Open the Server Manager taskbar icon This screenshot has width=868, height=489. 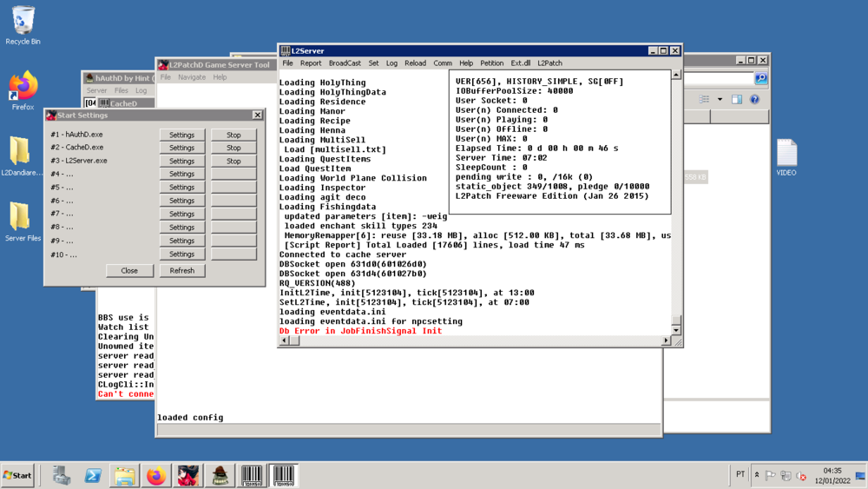click(x=61, y=475)
